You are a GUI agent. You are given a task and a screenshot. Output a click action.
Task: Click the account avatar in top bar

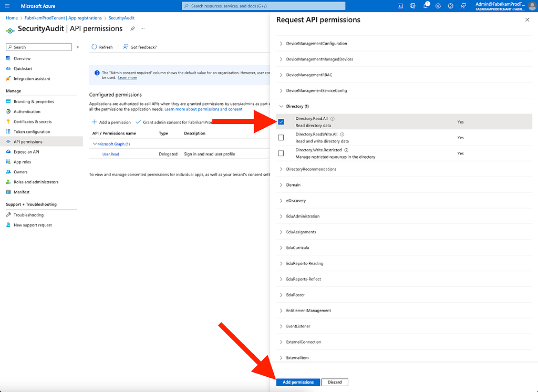[532, 6]
